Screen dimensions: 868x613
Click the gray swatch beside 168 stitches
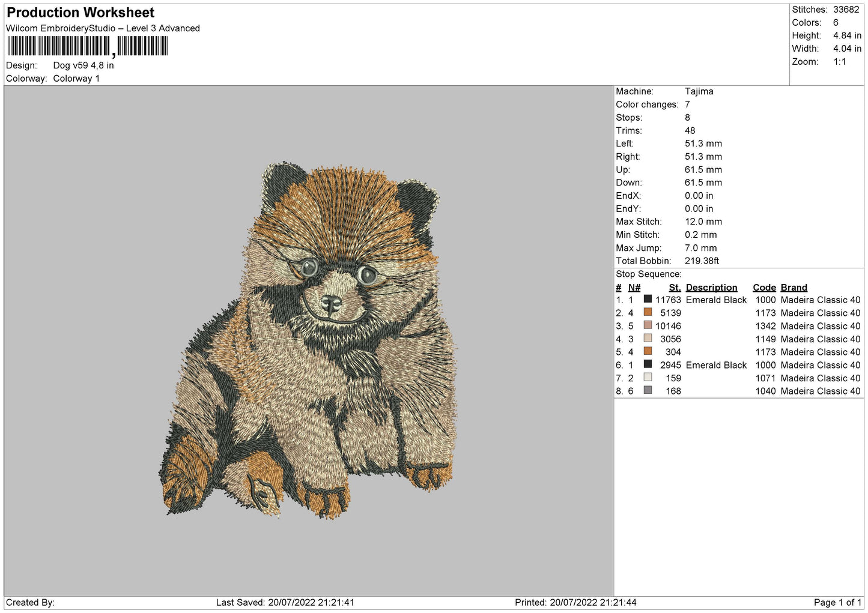click(648, 390)
